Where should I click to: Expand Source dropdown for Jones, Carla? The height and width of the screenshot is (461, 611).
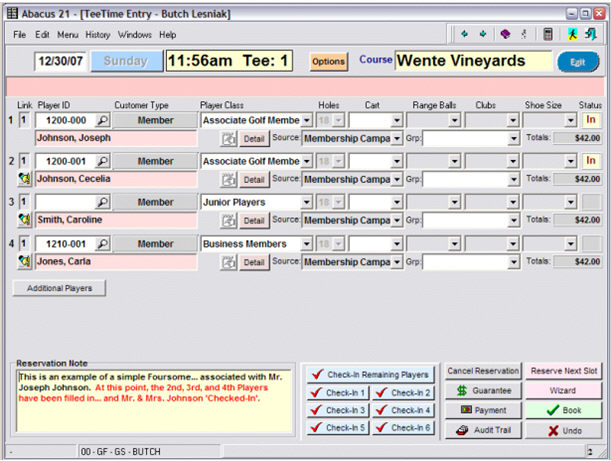click(x=395, y=262)
